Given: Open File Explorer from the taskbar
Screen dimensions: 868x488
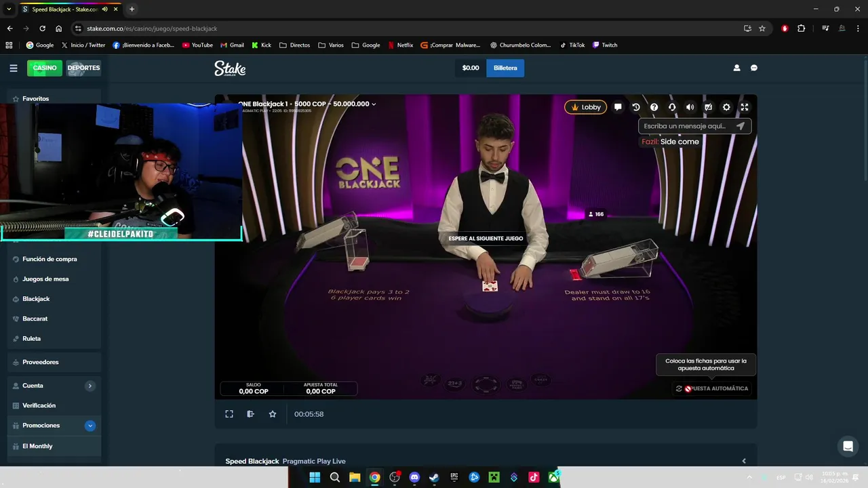Looking at the screenshot, I should [x=355, y=477].
